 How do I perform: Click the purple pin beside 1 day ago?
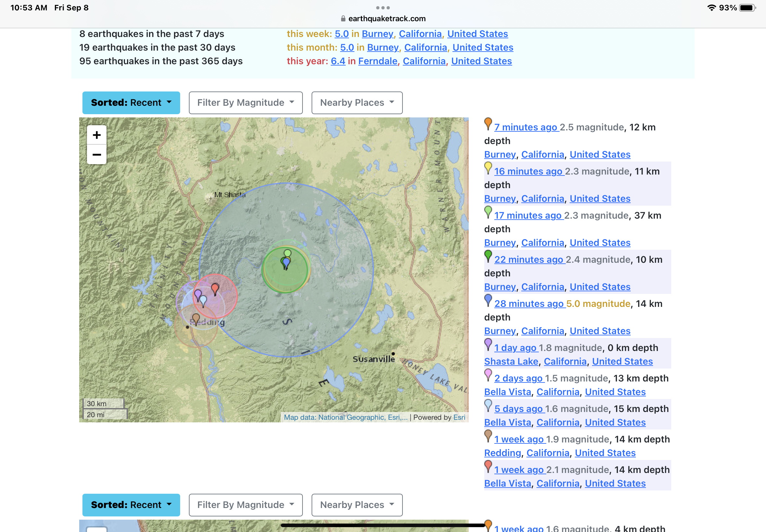(x=488, y=344)
